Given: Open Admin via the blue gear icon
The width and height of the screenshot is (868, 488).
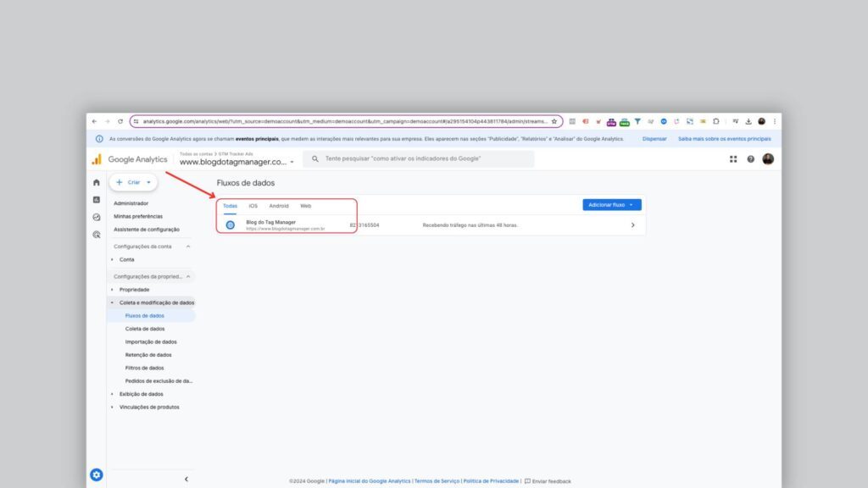Looking at the screenshot, I should pyautogui.click(x=97, y=474).
